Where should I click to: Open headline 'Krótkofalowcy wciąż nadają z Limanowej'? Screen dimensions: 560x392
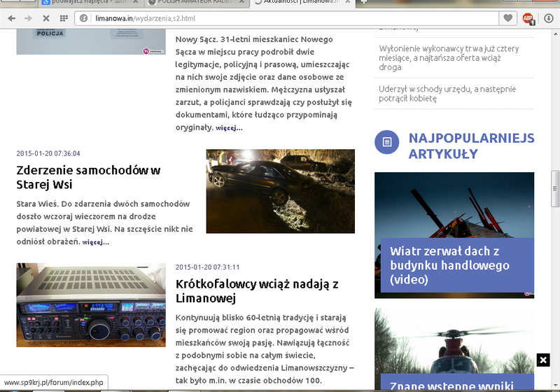pos(257,291)
